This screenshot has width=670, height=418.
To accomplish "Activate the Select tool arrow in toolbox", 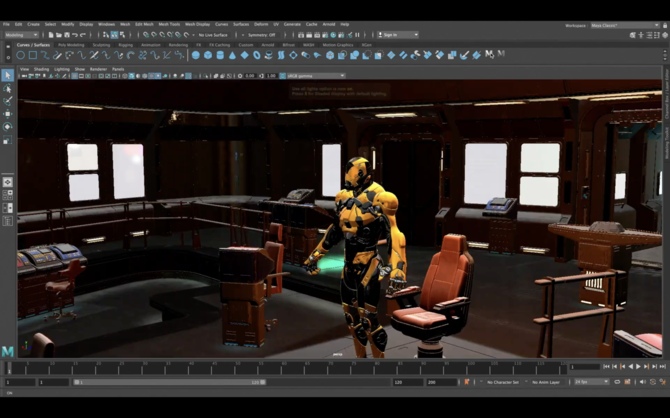I will pos(8,75).
